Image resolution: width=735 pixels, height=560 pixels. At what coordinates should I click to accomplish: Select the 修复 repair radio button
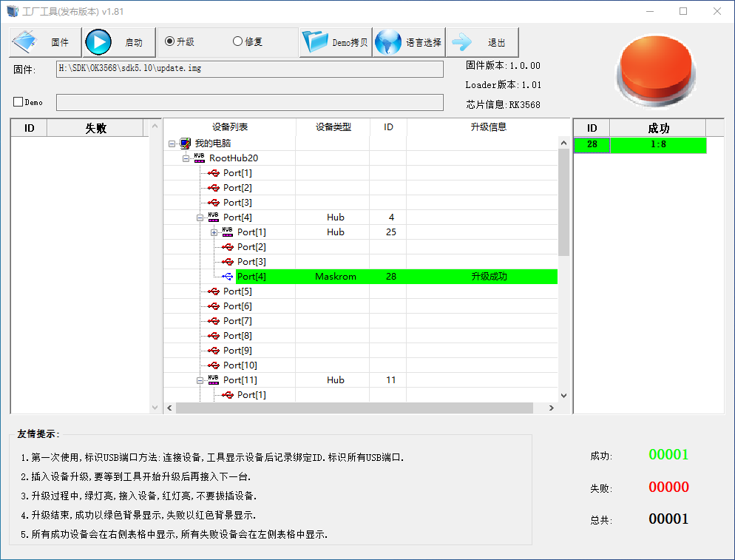click(237, 41)
